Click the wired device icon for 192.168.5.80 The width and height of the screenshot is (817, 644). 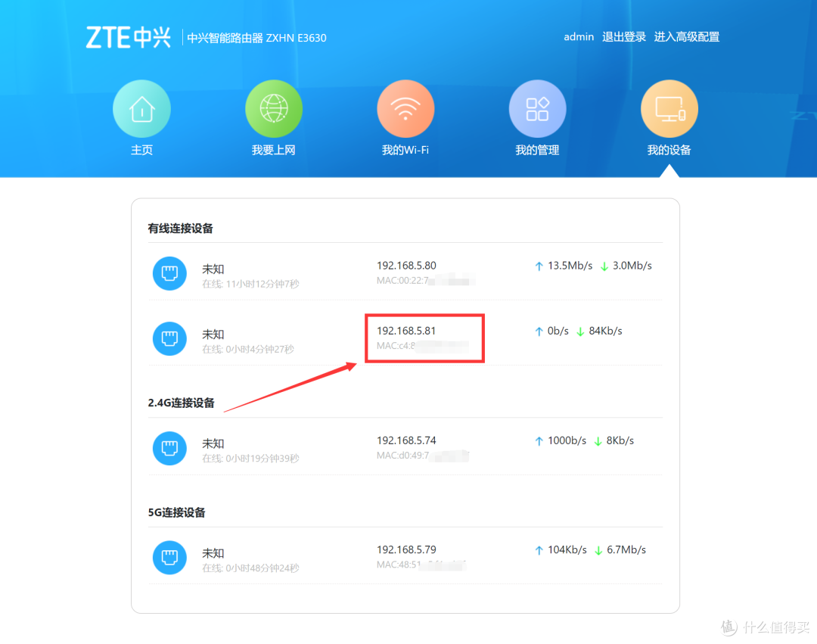pos(169,273)
